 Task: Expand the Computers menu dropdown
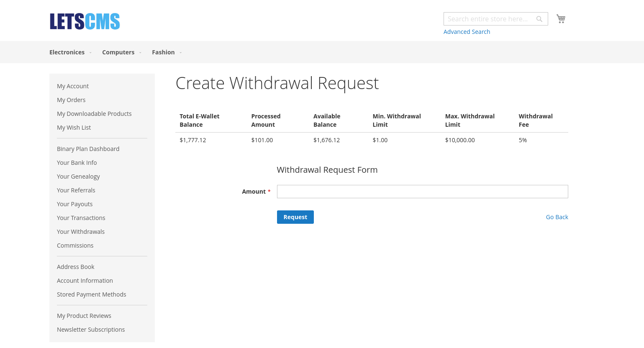[x=122, y=52]
